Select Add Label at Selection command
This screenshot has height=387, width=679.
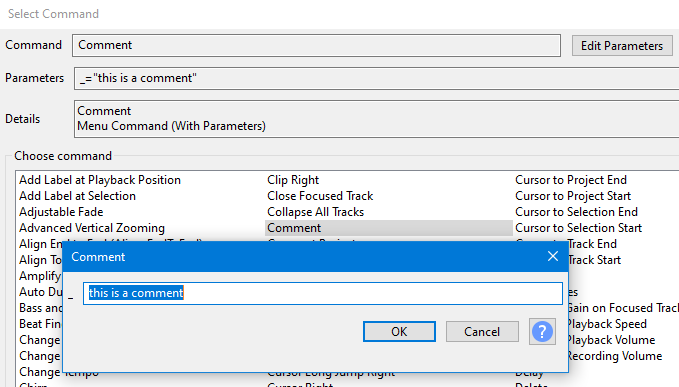pos(77,196)
